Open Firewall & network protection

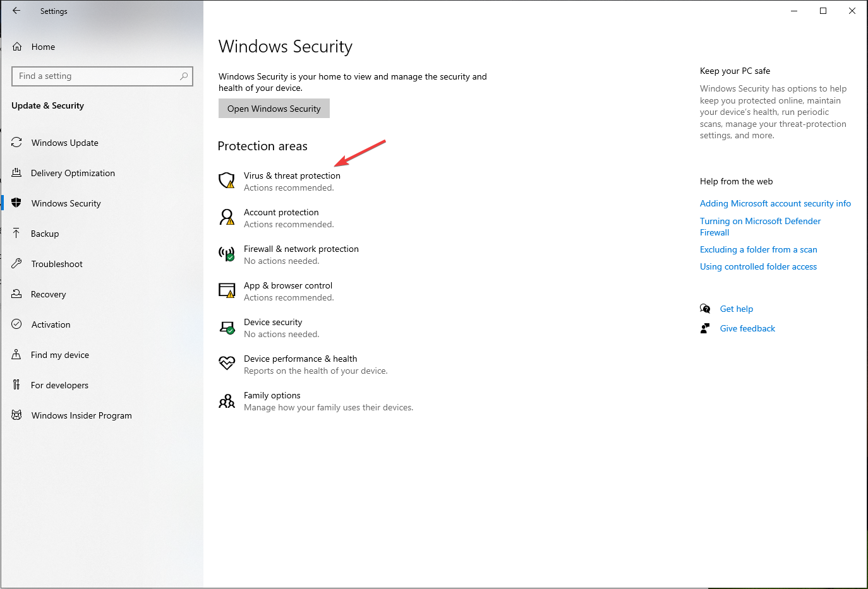point(301,249)
